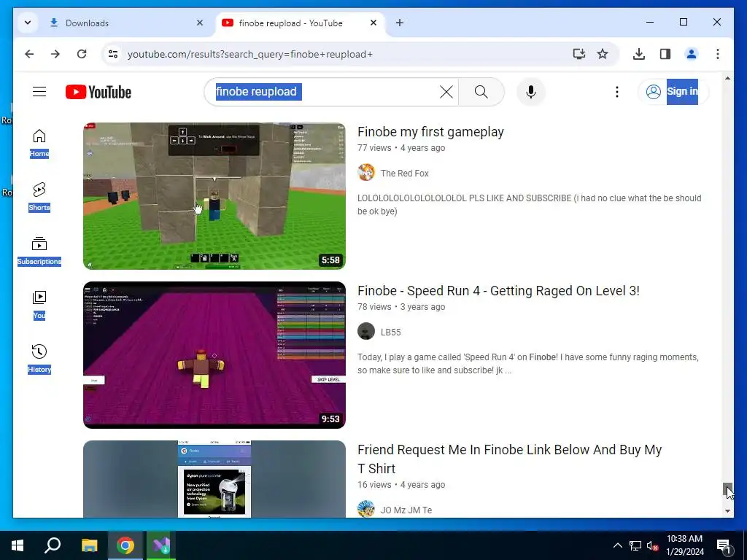Click the install app icon in address bar
747x560 pixels.
pyautogui.click(x=578, y=54)
